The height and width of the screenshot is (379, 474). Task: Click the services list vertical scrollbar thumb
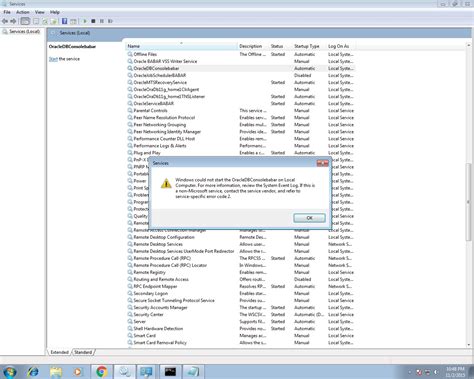coord(469,202)
